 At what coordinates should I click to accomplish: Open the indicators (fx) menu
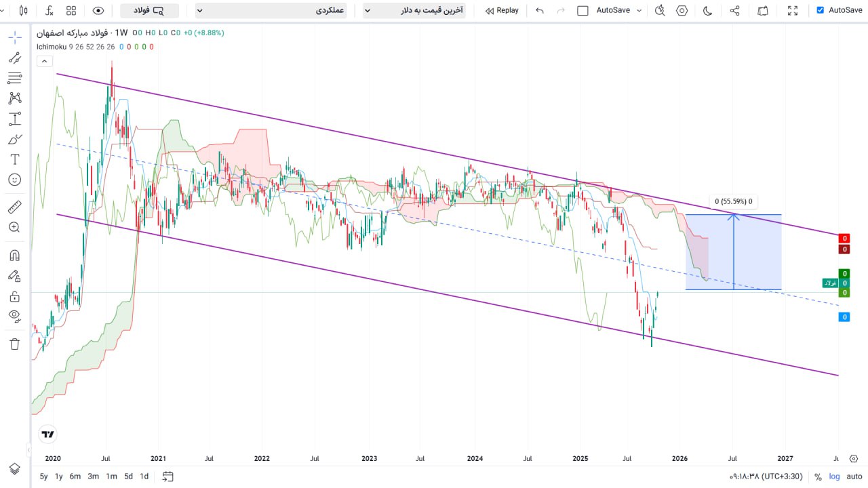click(x=50, y=10)
